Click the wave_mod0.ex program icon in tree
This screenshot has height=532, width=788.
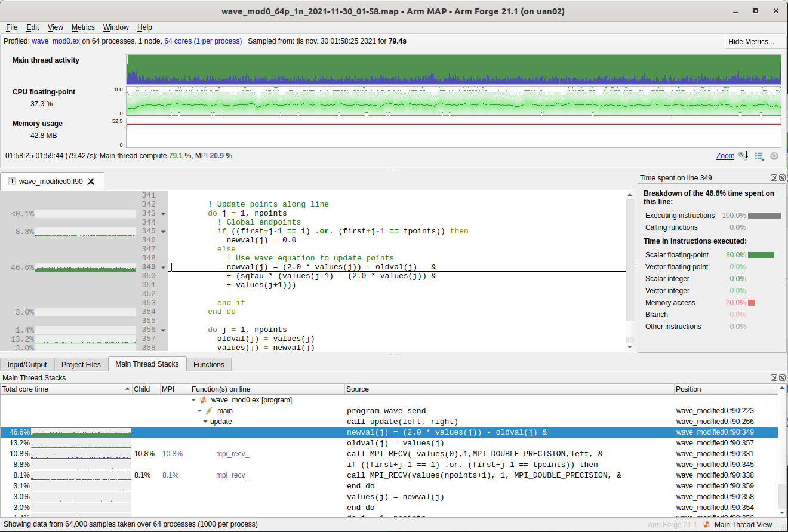coord(203,400)
